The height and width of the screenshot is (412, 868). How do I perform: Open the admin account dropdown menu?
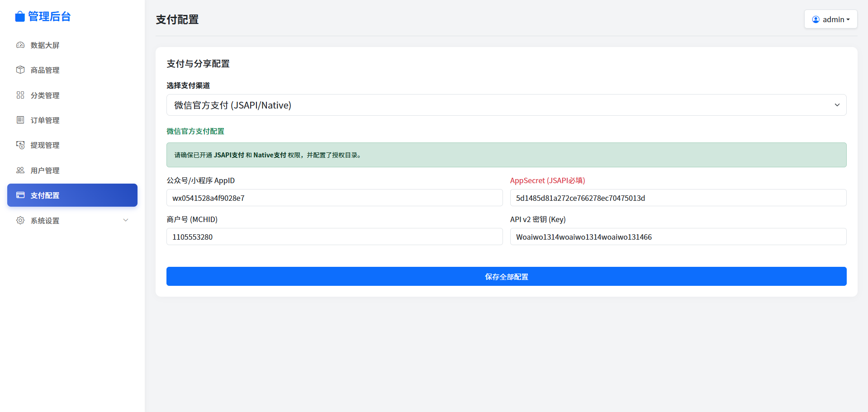[830, 19]
